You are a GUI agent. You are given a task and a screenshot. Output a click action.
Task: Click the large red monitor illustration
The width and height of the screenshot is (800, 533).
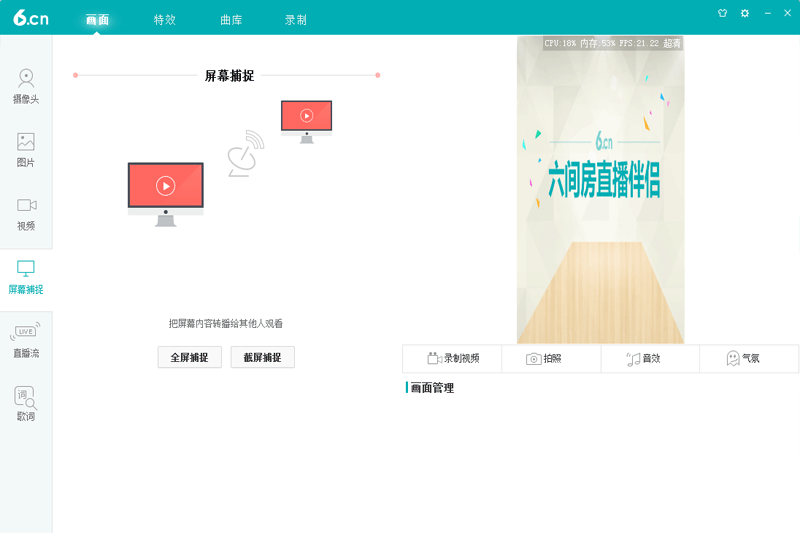165,194
